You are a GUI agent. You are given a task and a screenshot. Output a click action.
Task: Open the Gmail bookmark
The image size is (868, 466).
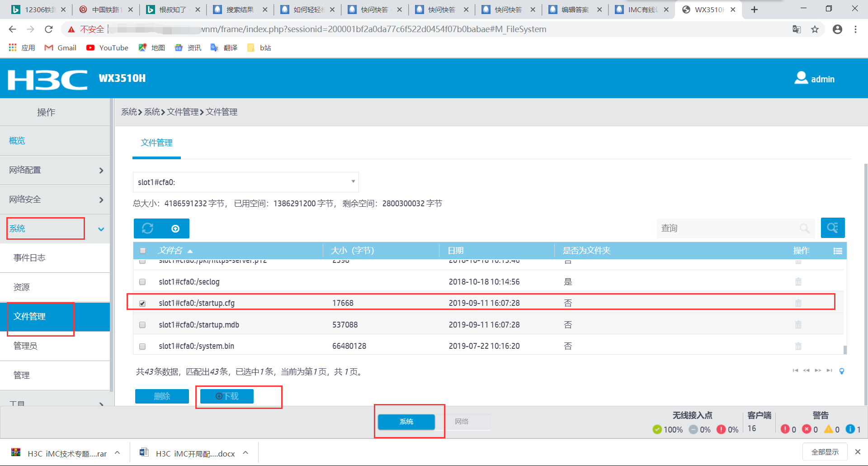60,48
